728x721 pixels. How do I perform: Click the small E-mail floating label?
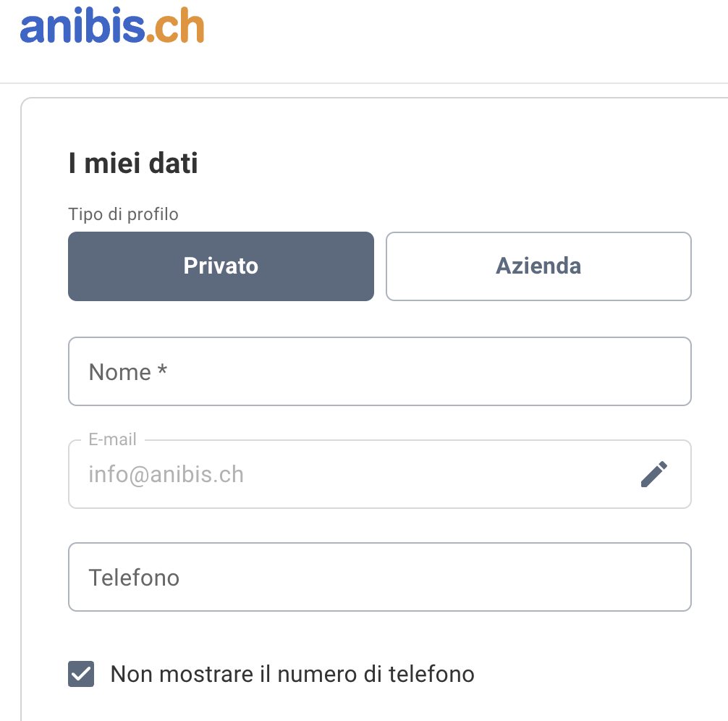(x=113, y=439)
